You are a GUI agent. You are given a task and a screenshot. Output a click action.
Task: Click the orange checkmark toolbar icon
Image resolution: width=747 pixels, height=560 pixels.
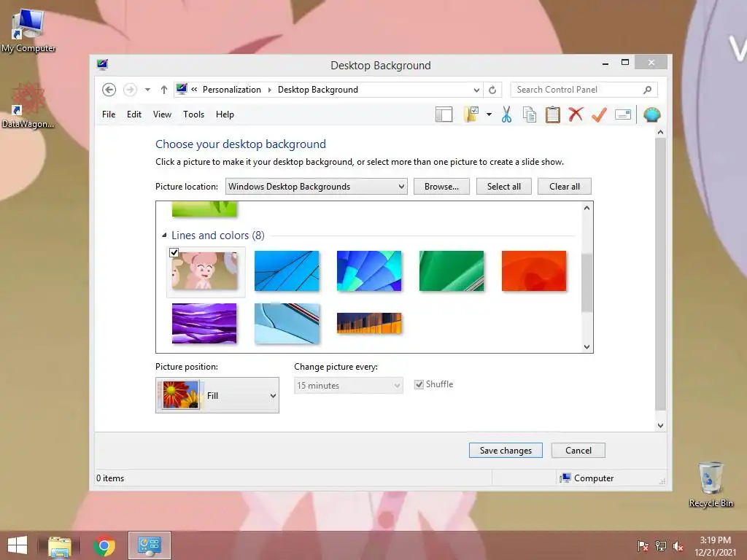pyautogui.click(x=600, y=114)
